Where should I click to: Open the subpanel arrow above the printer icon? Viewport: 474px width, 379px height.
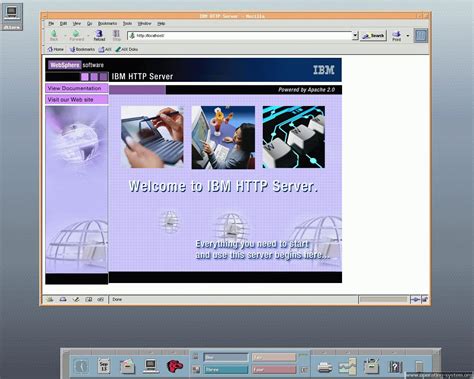324,352
